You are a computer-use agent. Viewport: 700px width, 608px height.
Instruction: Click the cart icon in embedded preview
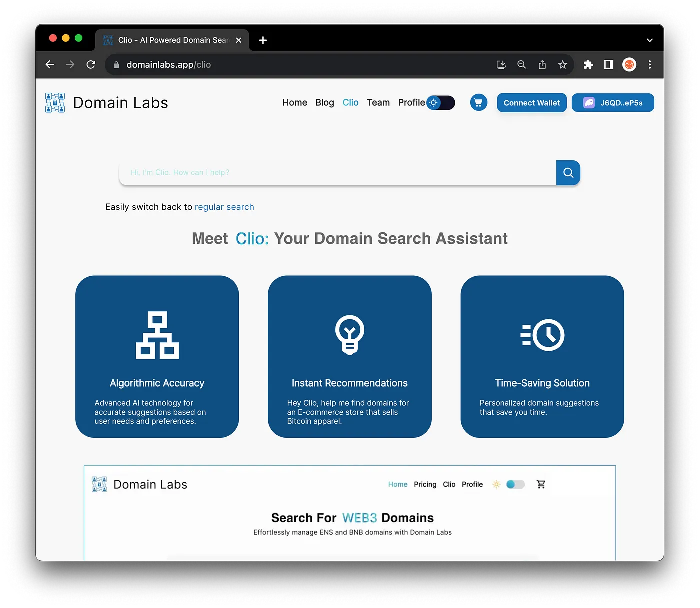pos(541,484)
